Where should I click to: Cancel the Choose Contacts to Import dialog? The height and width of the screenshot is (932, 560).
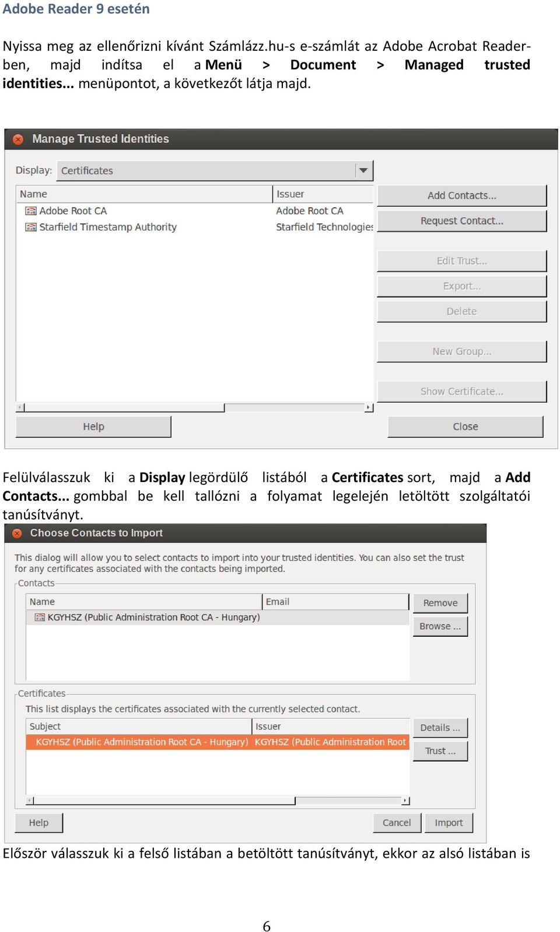pos(397,823)
